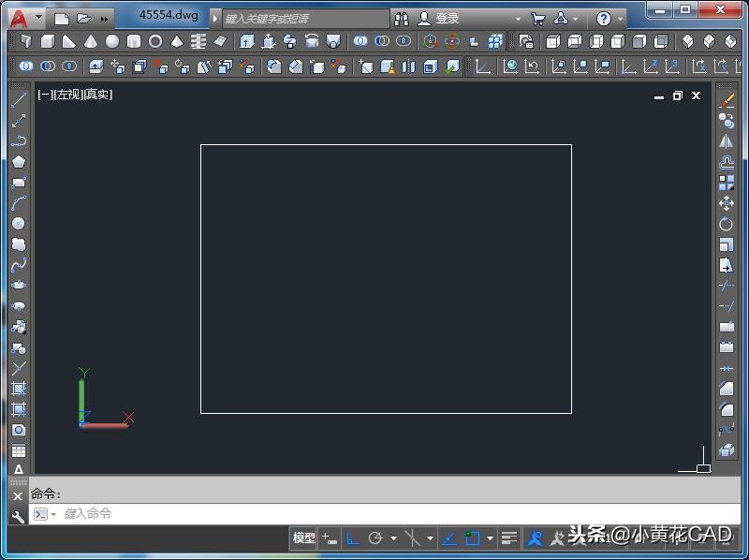Select the Polygon draw tool
This screenshot has width=749, height=560.
[18, 162]
